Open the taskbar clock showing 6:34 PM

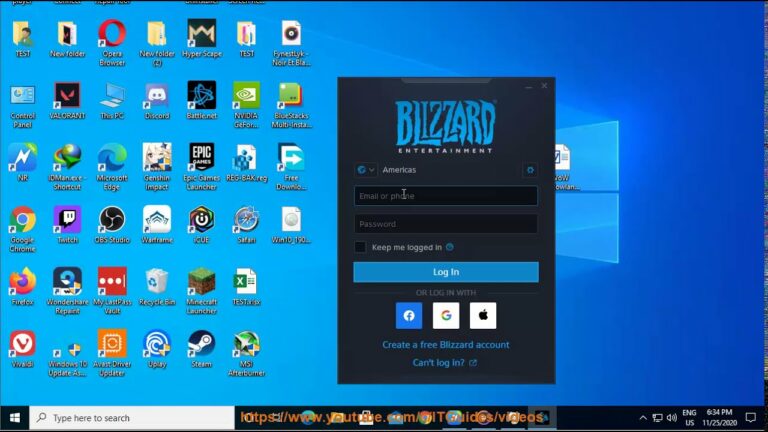click(720, 418)
